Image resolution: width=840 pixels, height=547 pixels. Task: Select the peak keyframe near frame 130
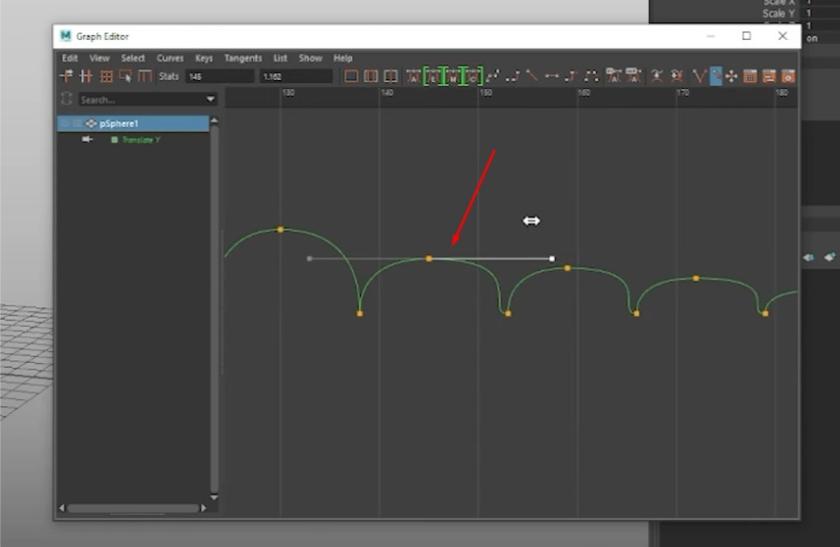pyautogui.click(x=280, y=229)
